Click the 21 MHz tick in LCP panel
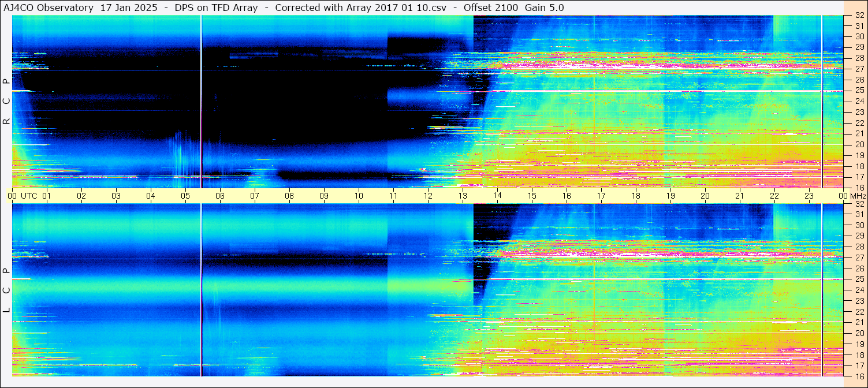This screenshot has width=868, height=388. (x=859, y=323)
